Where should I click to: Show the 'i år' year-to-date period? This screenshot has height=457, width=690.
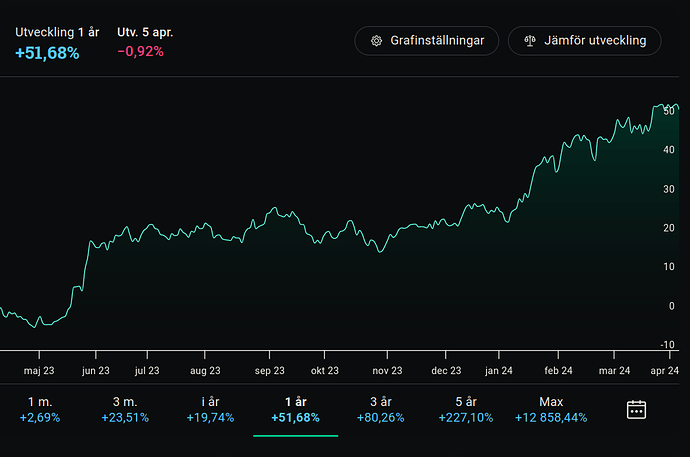(211, 409)
